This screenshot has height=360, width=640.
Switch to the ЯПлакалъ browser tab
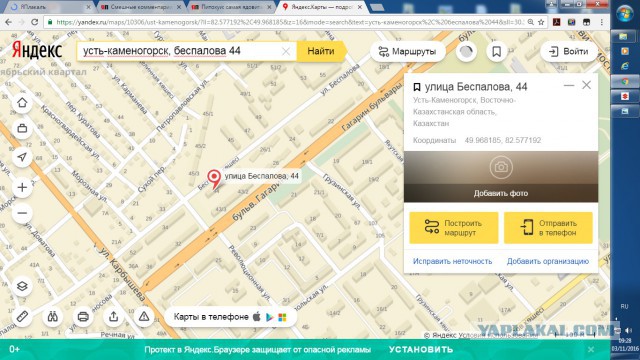click(x=50, y=7)
